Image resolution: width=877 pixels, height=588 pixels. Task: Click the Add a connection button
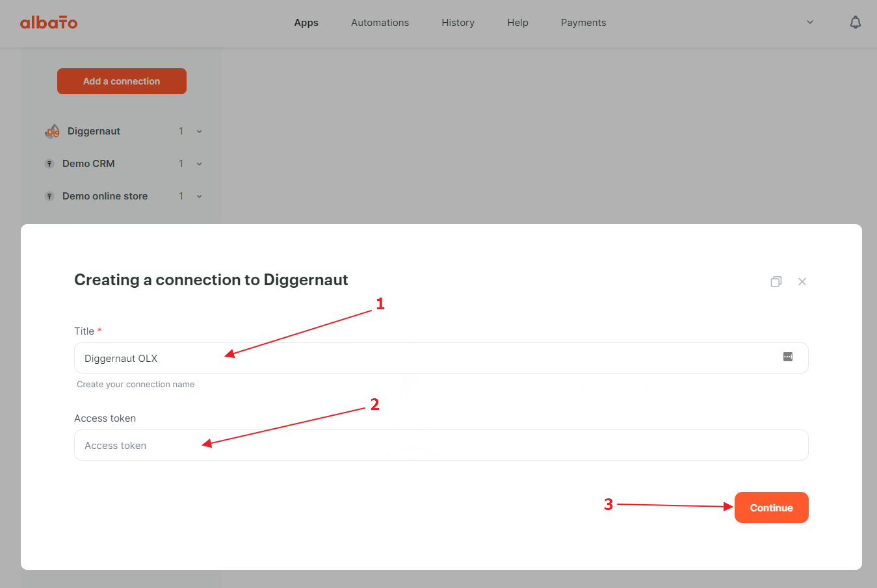point(122,81)
